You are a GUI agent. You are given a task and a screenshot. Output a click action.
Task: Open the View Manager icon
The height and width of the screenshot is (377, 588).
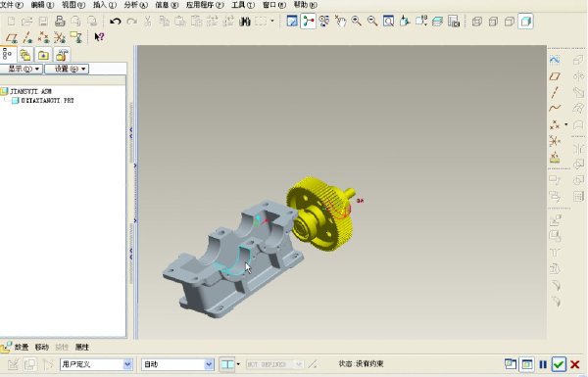point(454,22)
